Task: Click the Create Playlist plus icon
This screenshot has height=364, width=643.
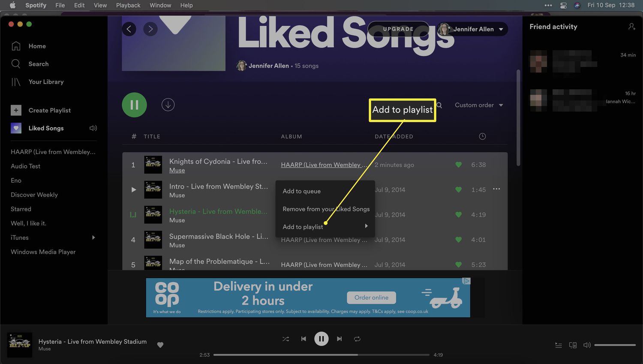Action: click(16, 110)
